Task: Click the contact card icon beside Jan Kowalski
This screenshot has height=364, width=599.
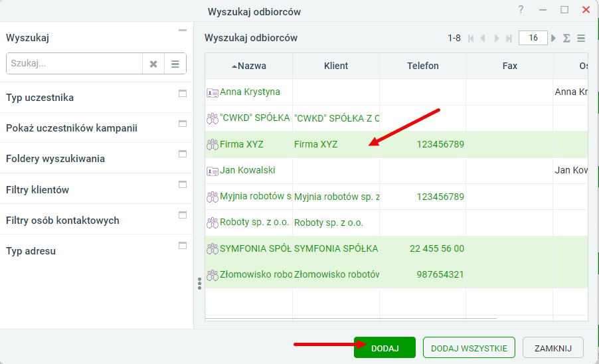Action: (x=213, y=171)
